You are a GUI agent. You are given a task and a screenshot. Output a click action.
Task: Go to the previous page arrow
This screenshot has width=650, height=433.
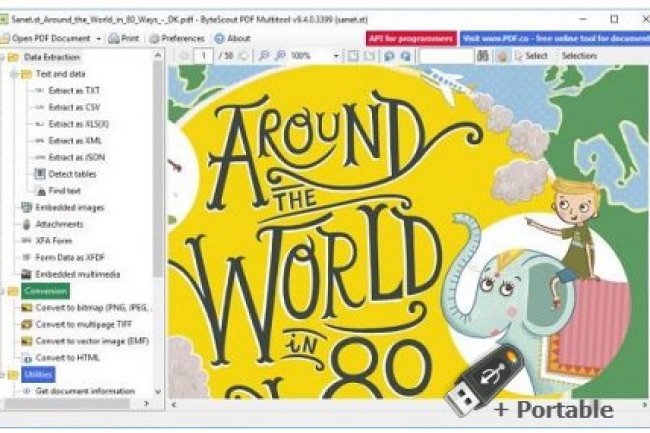pyautogui.click(x=184, y=56)
